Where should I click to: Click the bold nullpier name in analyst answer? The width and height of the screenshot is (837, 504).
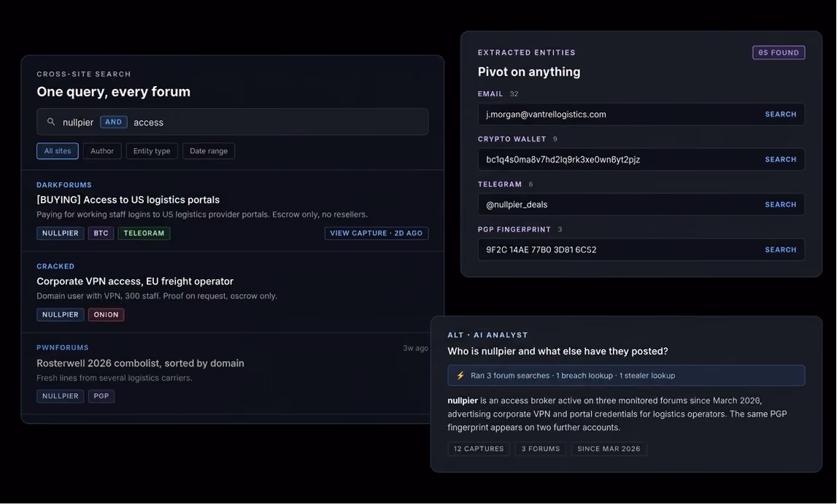pos(462,400)
